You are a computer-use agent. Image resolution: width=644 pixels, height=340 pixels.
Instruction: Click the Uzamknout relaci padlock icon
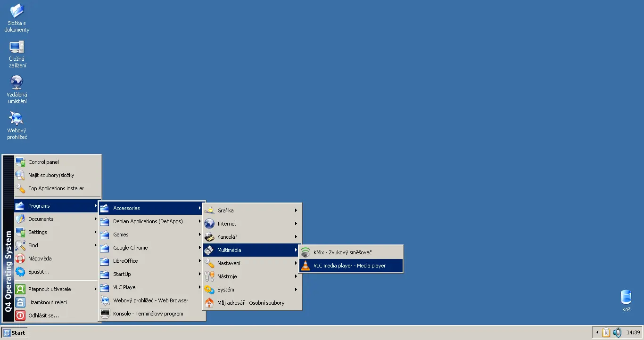click(20, 302)
